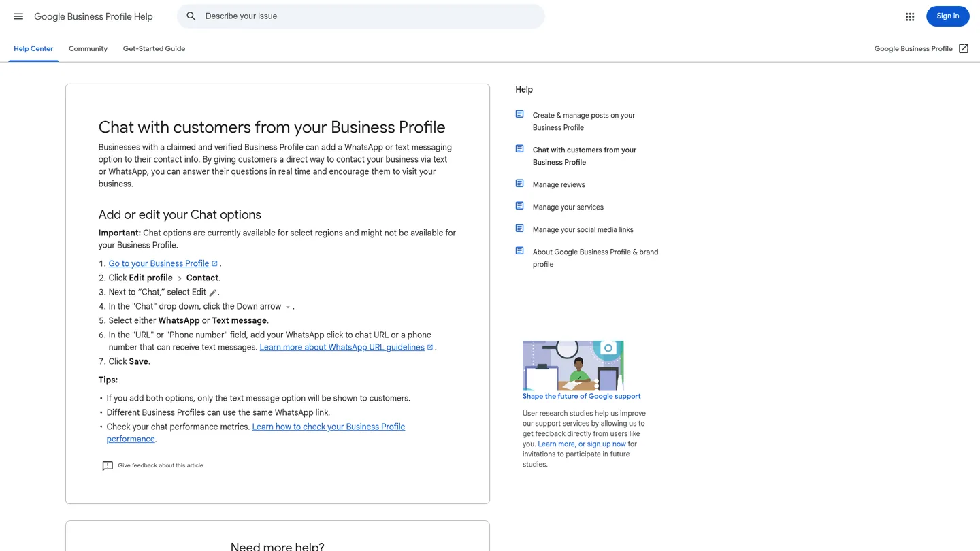
Task: Open the Get-Started Guide tab
Action: click(154, 49)
